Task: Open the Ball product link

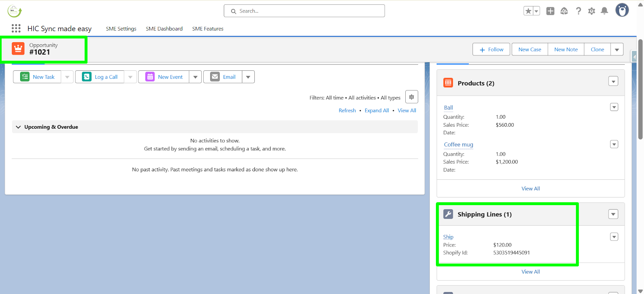Action: [448, 108]
